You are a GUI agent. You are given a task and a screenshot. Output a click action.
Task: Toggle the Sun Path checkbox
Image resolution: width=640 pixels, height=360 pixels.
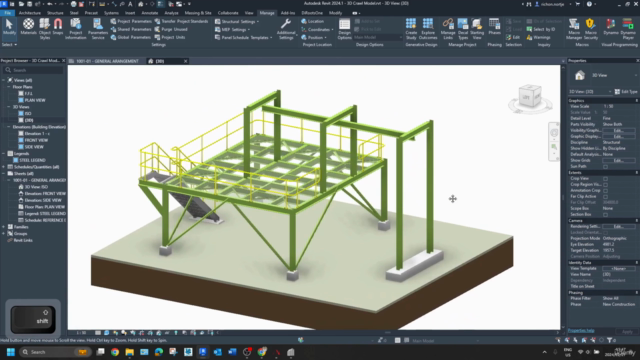click(x=605, y=167)
